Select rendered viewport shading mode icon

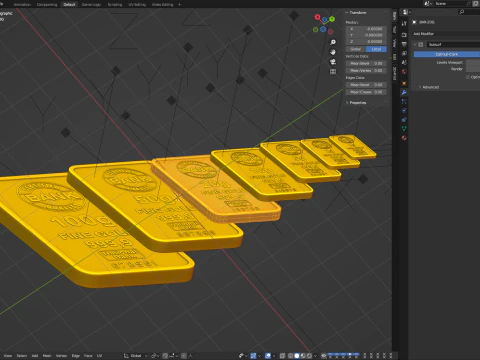point(309,356)
